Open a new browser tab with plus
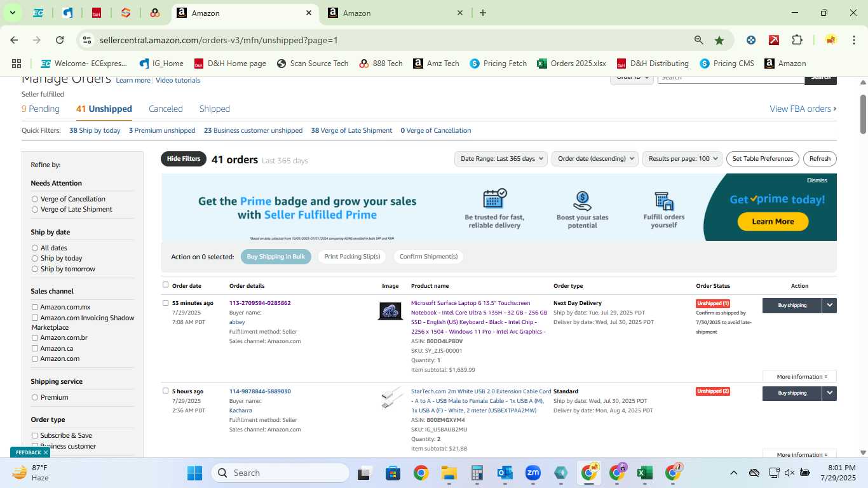Viewport: 868px width, 488px height. pyautogui.click(x=483, y=13)
